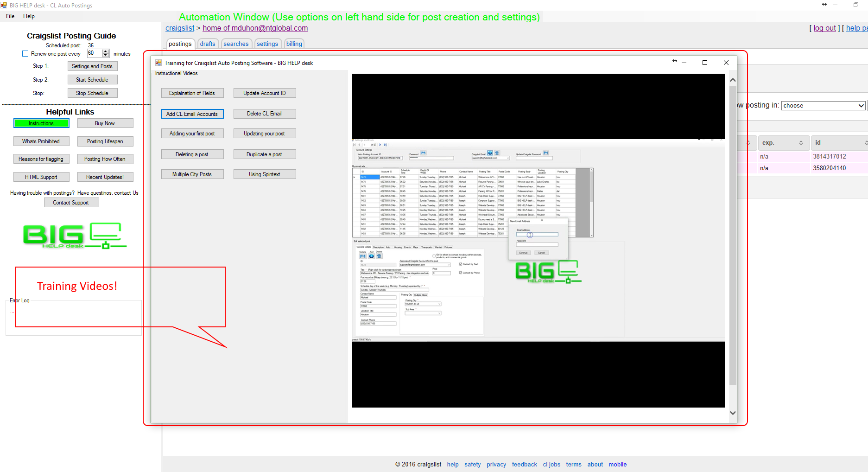Play Update Account ID video
The image size is (868, 472).
[265, 93]
